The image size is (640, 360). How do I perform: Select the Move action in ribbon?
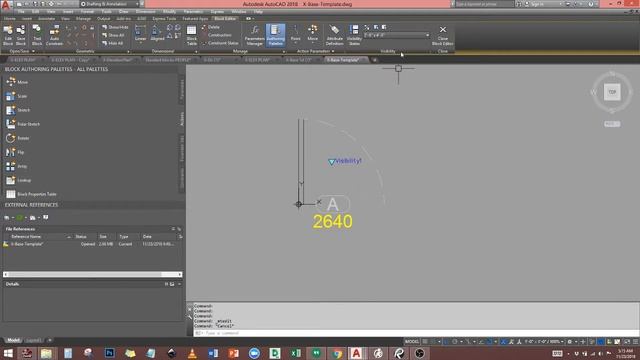pos(313,33)
